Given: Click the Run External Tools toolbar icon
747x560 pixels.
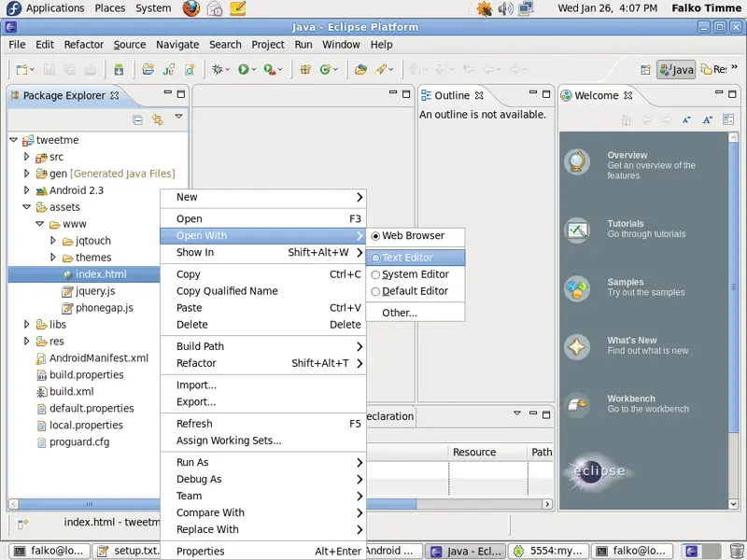Looking at the screenshot, I should tap(270, 69).
